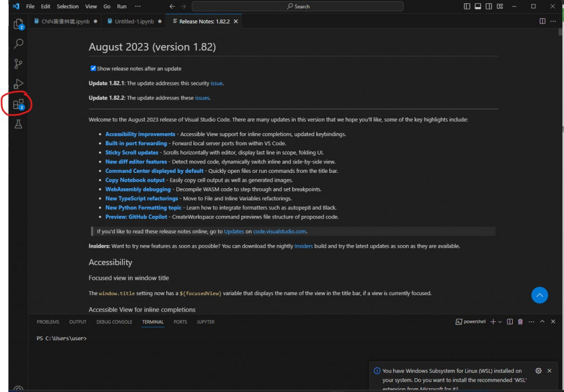Click the release notes vertical scrollbar
This screenshot has height=392, width=564.
point(560,31)
